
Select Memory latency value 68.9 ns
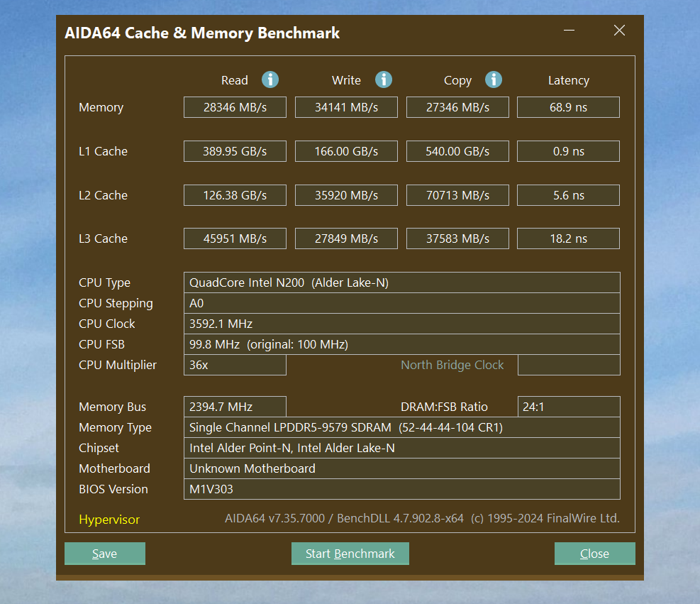pyautogui.click(x=568, y=107)
